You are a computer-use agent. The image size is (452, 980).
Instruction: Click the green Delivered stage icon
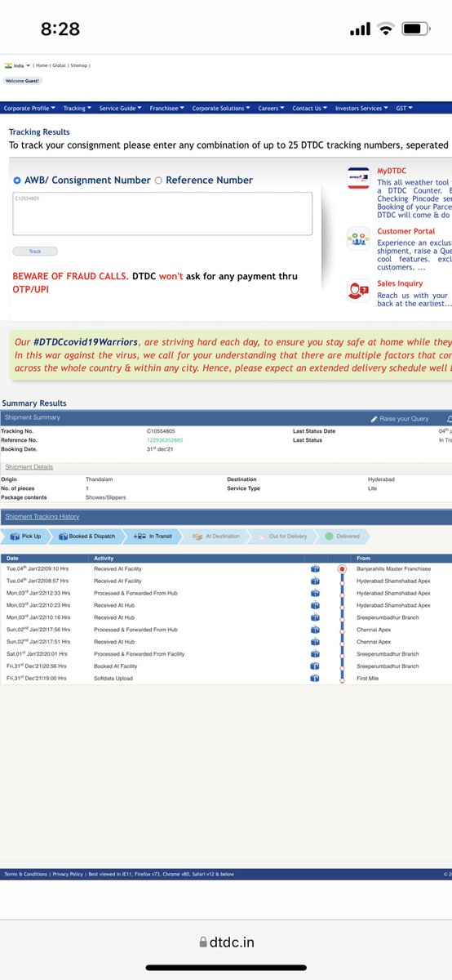pos(329,537)
